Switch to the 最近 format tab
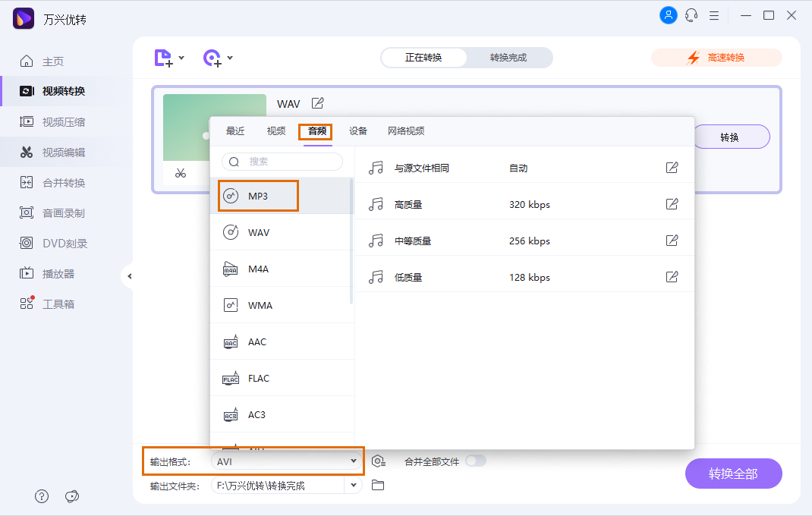 click(x=235, y=131)
